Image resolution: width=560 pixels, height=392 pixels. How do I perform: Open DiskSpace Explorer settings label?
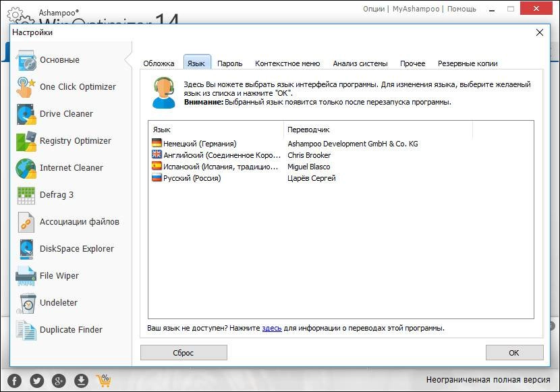tap(77, 249)
